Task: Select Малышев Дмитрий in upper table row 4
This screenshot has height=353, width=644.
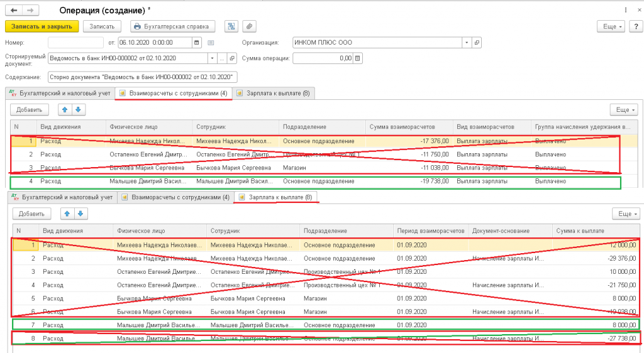Action: 148,181
